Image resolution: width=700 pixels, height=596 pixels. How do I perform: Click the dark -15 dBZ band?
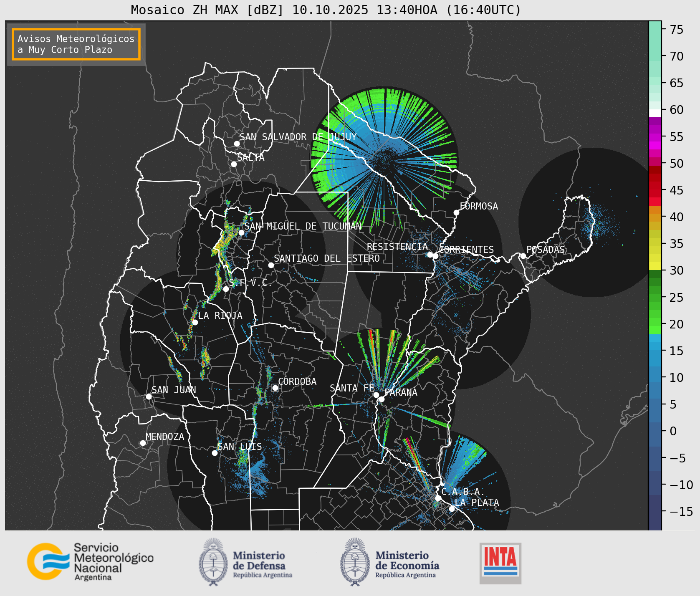(655, 512)
